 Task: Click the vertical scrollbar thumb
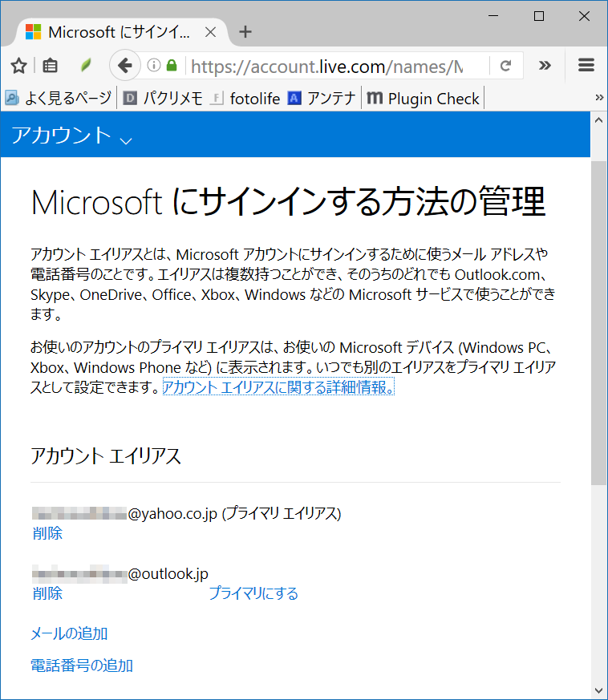click(598, 323)
